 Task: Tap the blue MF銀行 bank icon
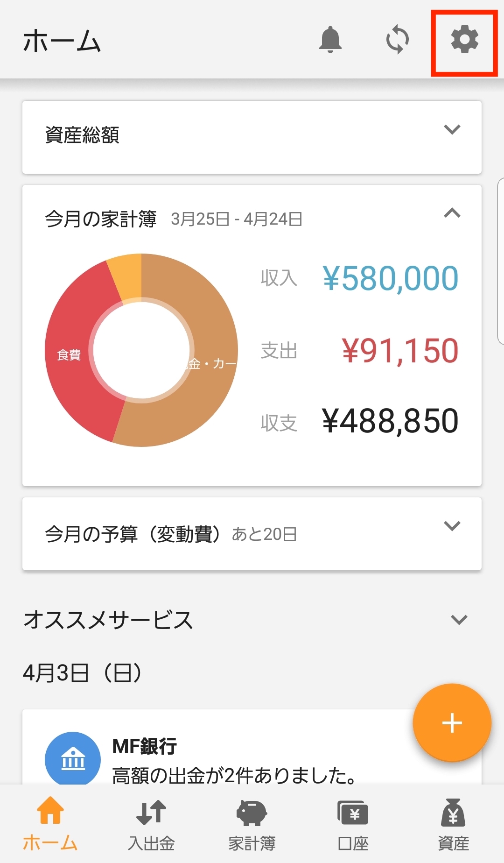(x=73, y=759)
